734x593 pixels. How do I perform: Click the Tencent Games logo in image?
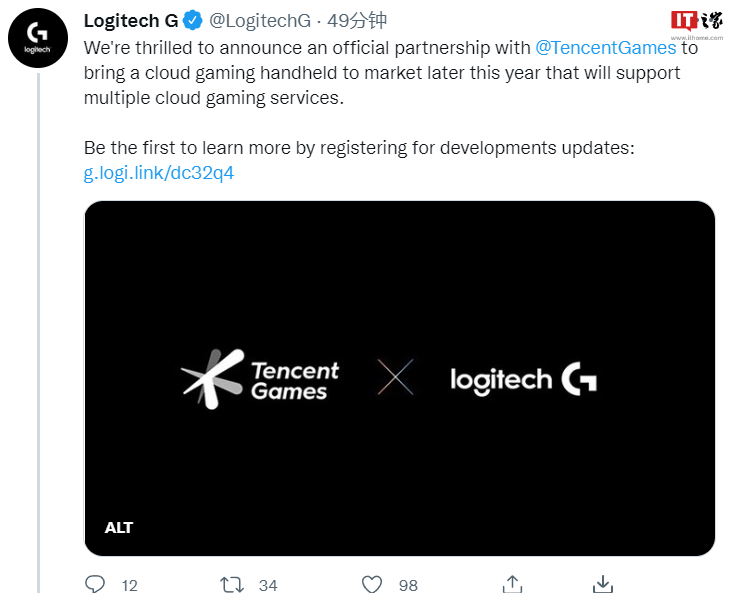pyautogui.click(x=260, y=379)
